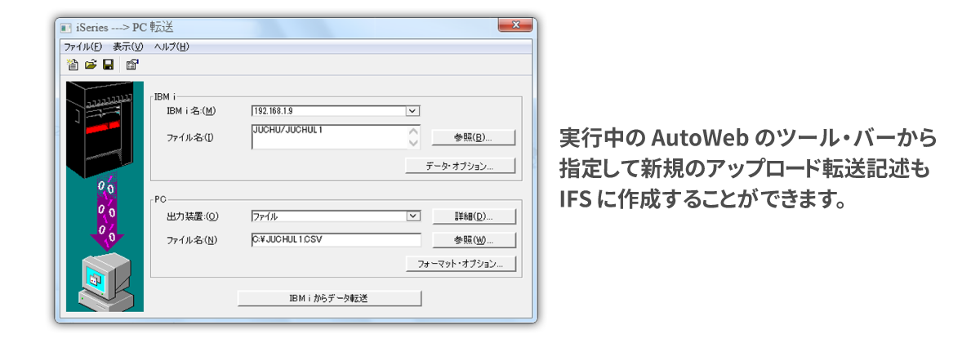This screenshot has height=343, width=980.
Task: Open a saved transfer request via folder icon
Action: (x=91, y=65)
